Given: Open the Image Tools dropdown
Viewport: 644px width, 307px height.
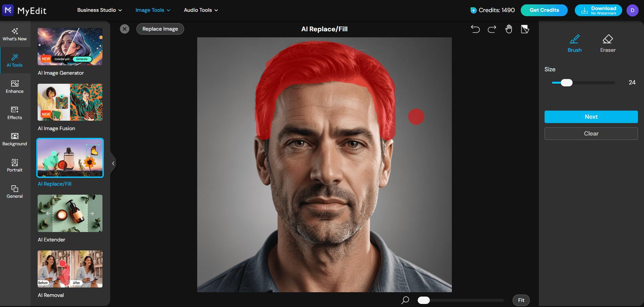Looking at the screenshot, I should [x=152, y=10].
